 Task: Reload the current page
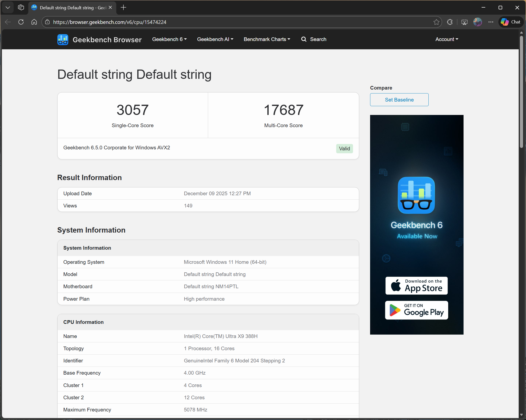(21, 22)
